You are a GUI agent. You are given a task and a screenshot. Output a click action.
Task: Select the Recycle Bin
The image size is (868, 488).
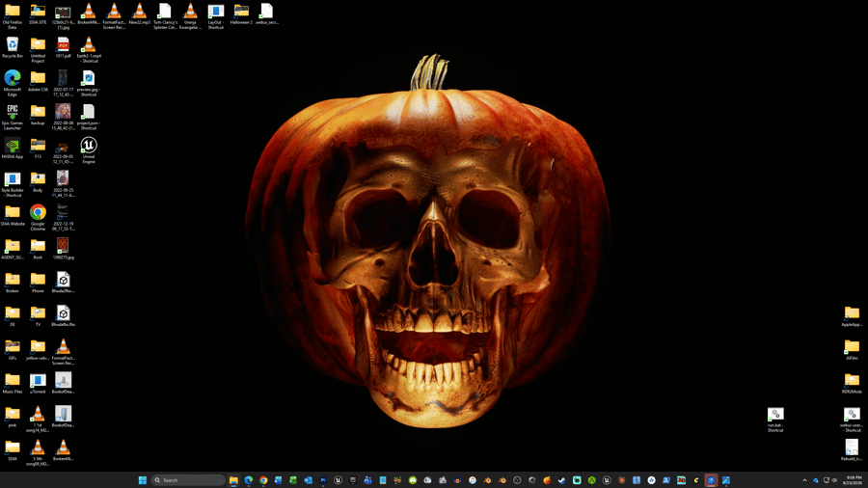[x=13, y=47]
